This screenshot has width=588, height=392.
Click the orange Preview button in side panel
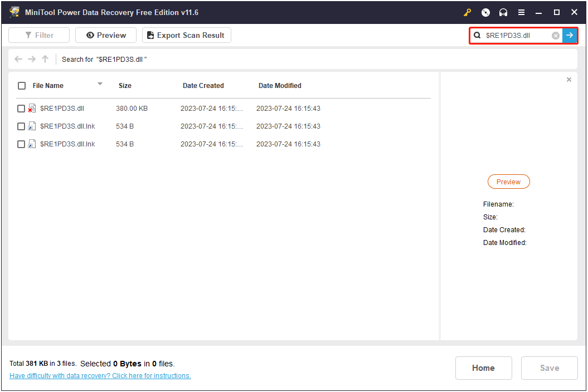point(508,182)
